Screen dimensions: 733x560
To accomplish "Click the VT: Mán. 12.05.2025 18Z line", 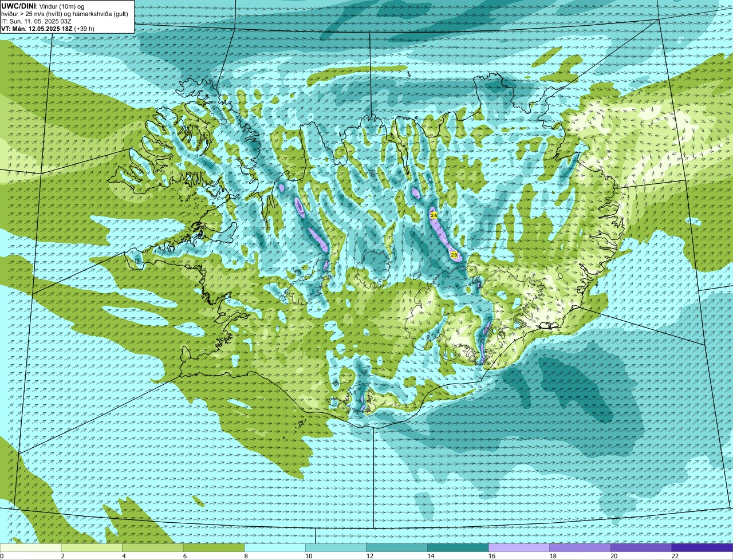I will (x=48, y=29).
